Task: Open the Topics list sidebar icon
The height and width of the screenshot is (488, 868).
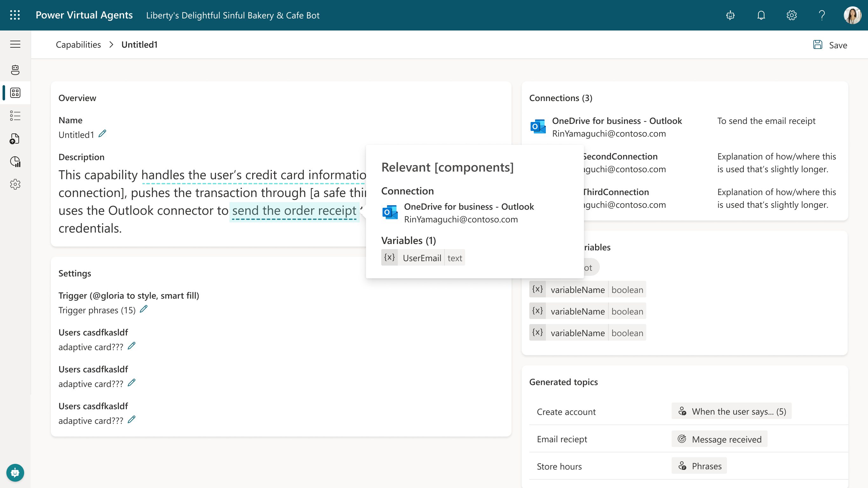Action: [15, 116]
